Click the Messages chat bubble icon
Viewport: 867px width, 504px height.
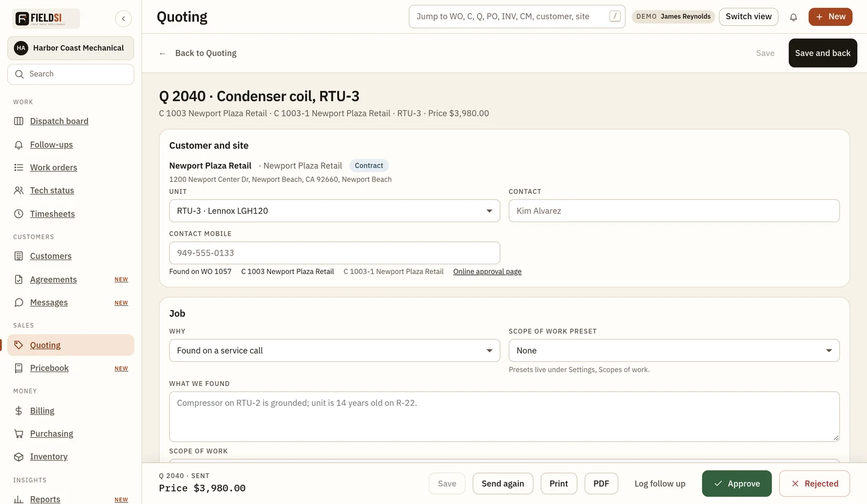point(19,302)
